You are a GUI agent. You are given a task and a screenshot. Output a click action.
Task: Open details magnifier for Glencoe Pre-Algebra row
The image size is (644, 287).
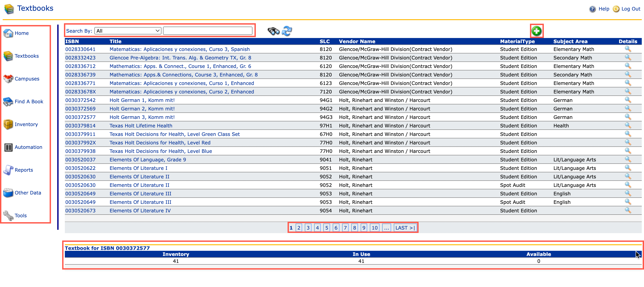[628, 57]
